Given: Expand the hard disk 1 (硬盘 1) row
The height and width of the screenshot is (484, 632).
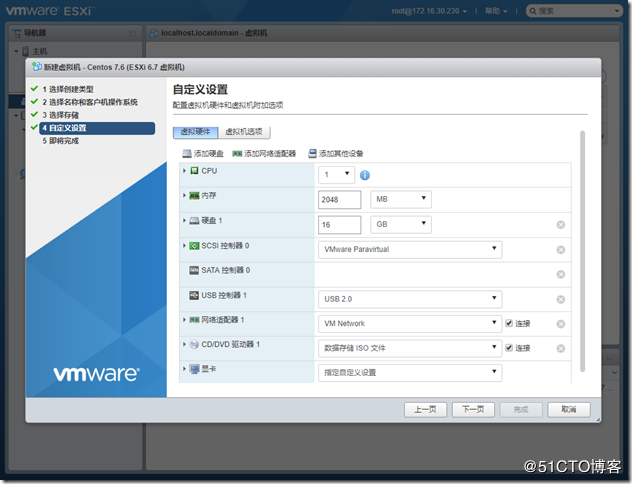Looking at the screenshot, I should (x=184, y=220).
